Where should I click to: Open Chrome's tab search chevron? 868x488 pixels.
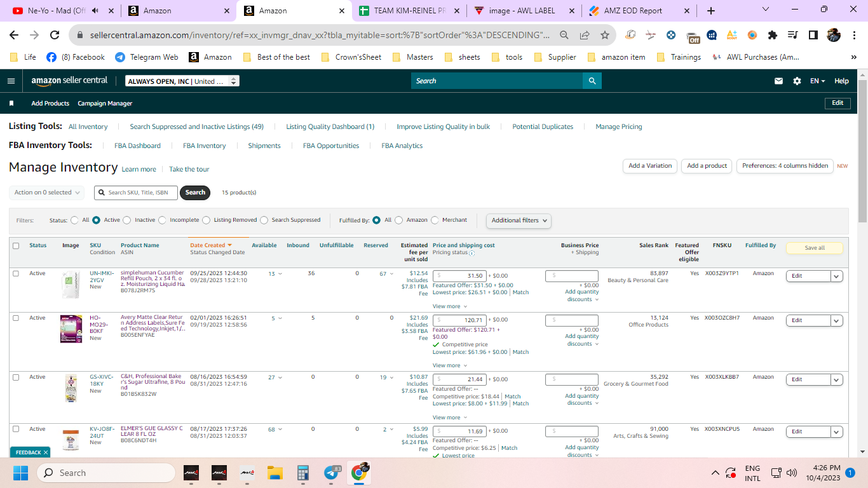click(765, 10)
